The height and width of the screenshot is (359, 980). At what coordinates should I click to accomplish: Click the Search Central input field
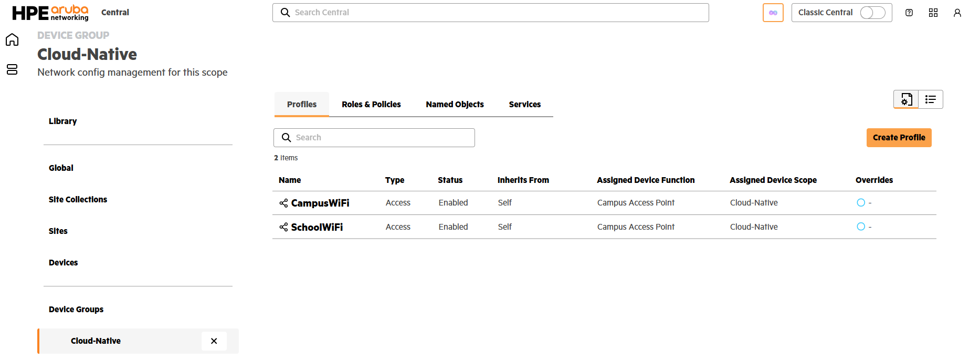point(490,13)
